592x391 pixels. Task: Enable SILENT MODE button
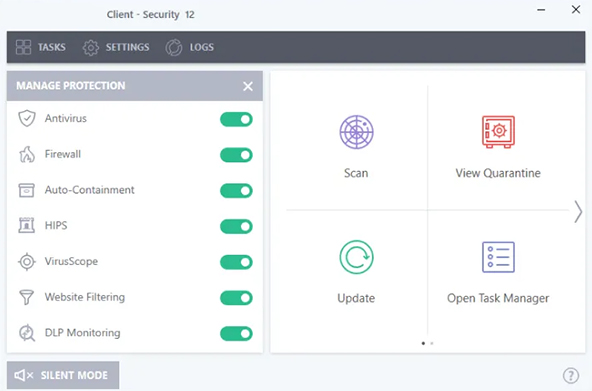coord(63,375)
